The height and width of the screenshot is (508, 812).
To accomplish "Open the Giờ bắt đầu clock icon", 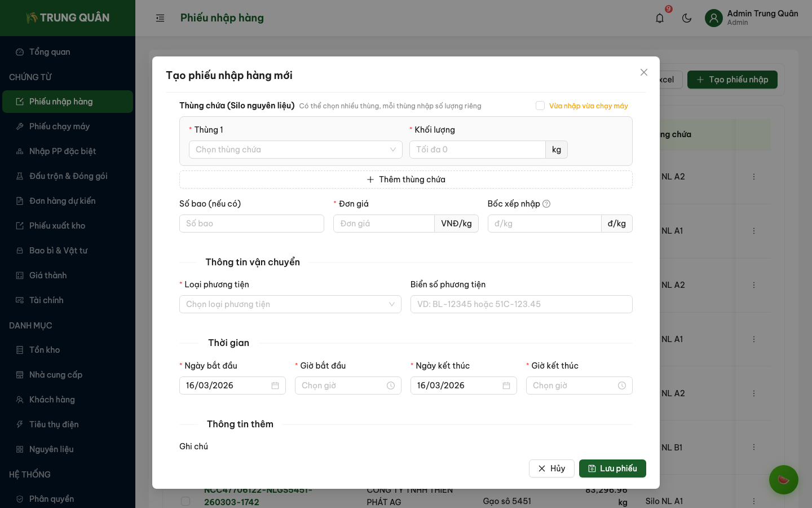I will (390, 386).
